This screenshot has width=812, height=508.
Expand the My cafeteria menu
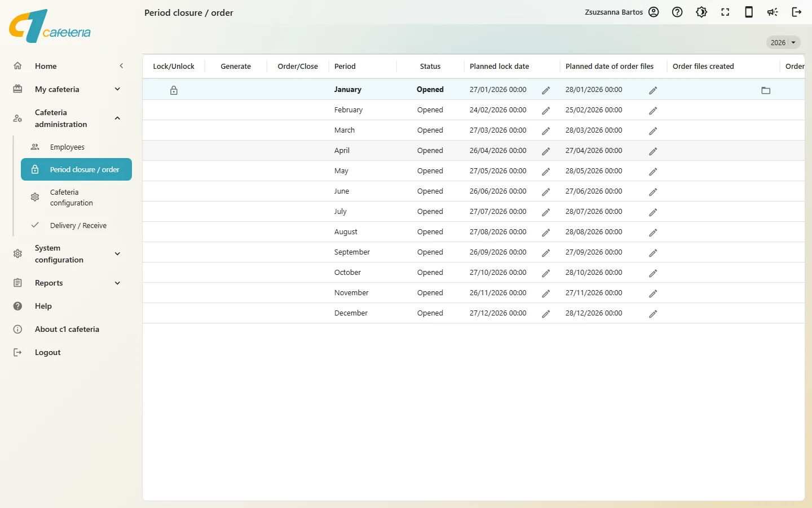click(117, 89)
